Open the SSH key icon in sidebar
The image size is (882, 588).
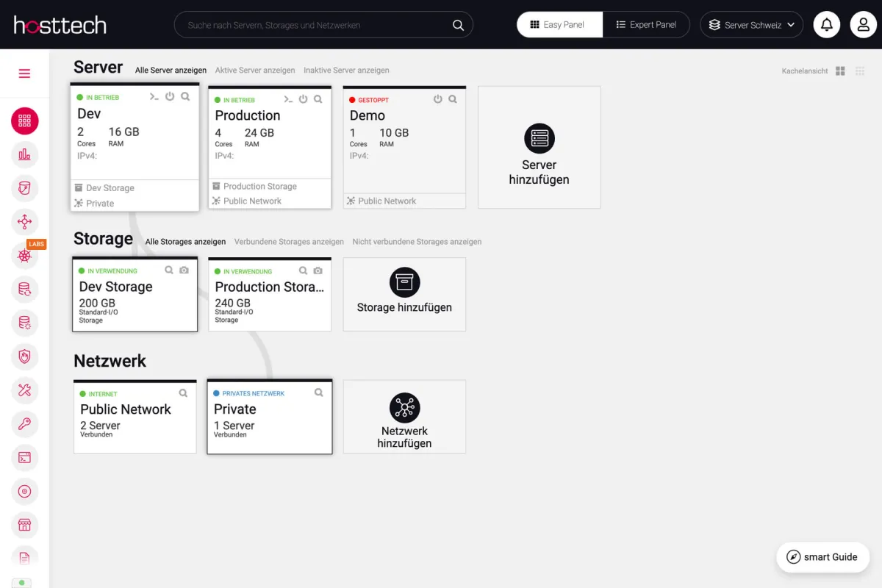(24, 423)
